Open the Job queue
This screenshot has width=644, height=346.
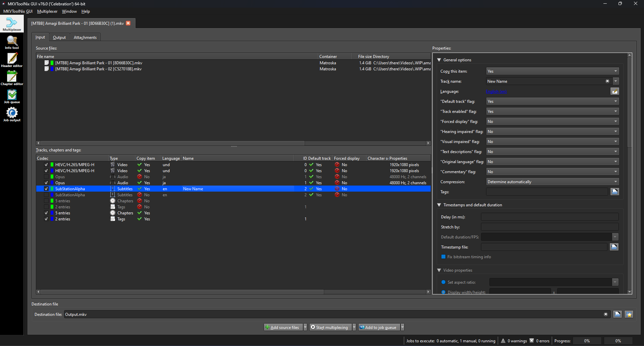(x=12, y=96)
